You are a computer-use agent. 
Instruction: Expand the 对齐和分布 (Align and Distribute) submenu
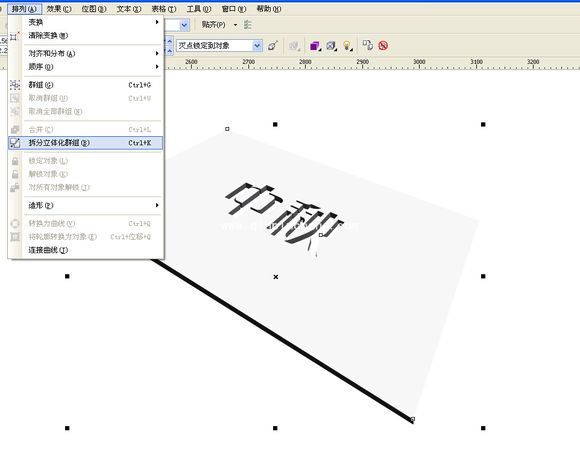pos(85,54)
